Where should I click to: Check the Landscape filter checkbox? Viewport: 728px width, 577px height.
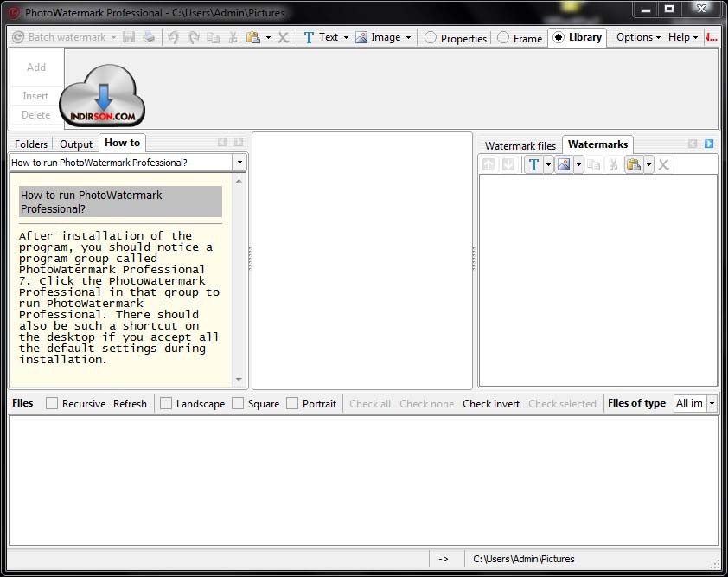166,403
